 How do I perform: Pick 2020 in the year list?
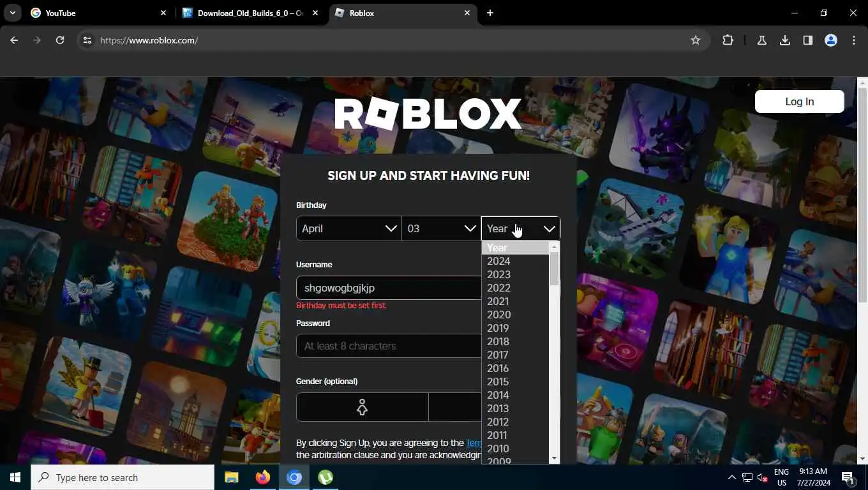point(515,315)
